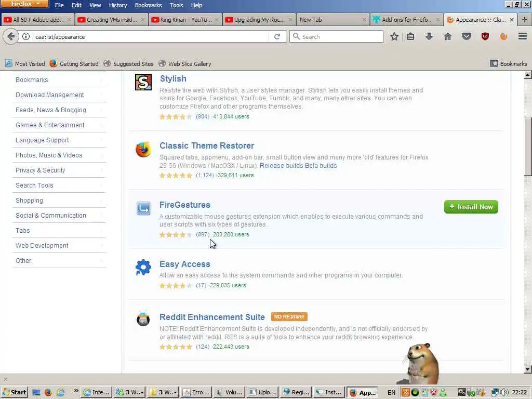
Task: Open the File menu
Action: click(59, 5)
